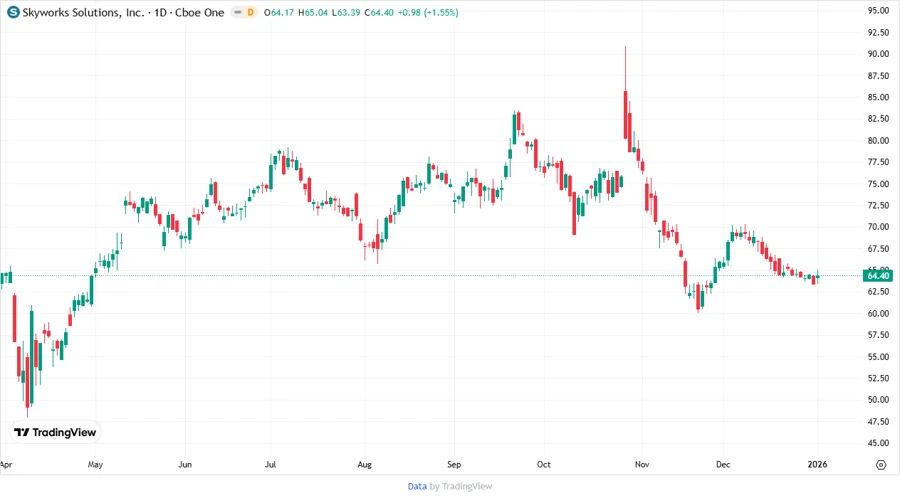Select the Skyworks Solutions, Inc. symbol title
This screenshot has height=498, width=900.
tap(84, 13)
